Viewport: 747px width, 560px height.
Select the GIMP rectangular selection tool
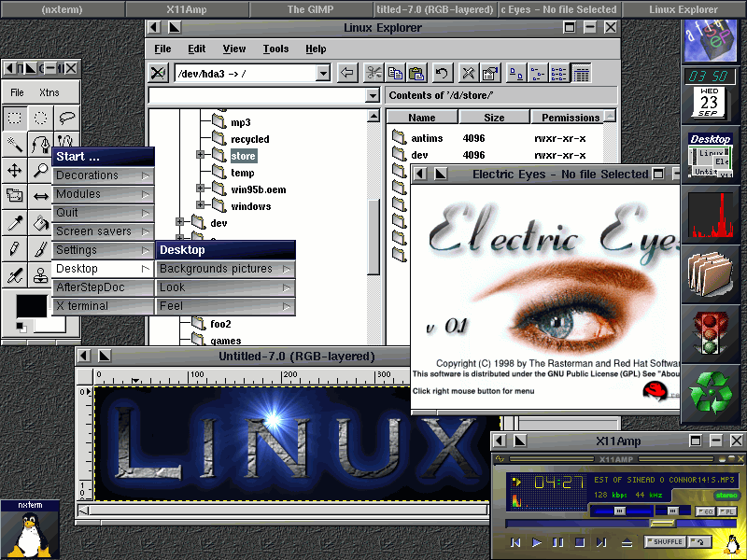tap(15, 118)
